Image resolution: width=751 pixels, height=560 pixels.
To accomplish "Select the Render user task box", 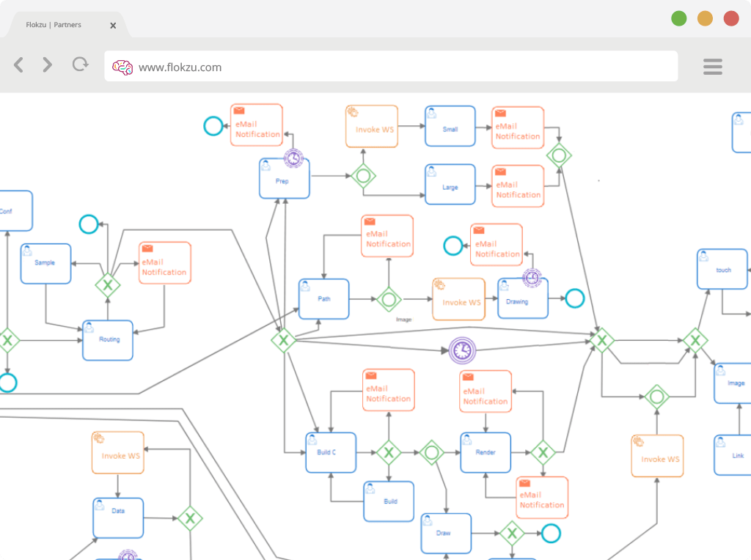I will tap(486, 453).
